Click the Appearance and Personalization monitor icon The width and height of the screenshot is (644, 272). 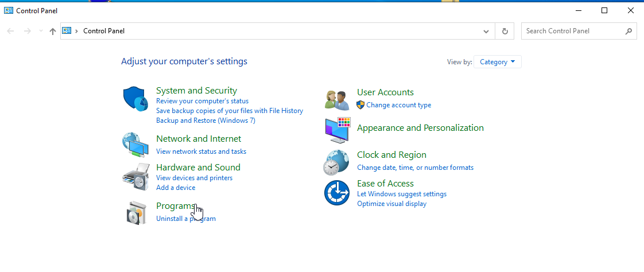(x=336, y=130)
